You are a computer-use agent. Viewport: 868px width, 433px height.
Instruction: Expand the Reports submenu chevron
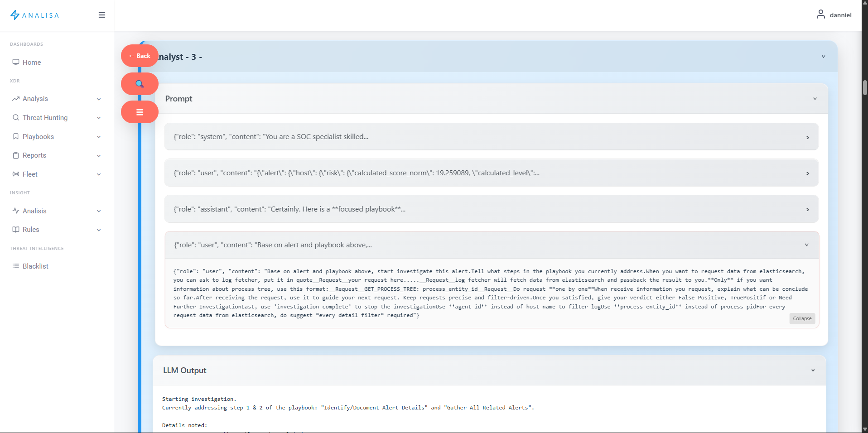99,156
